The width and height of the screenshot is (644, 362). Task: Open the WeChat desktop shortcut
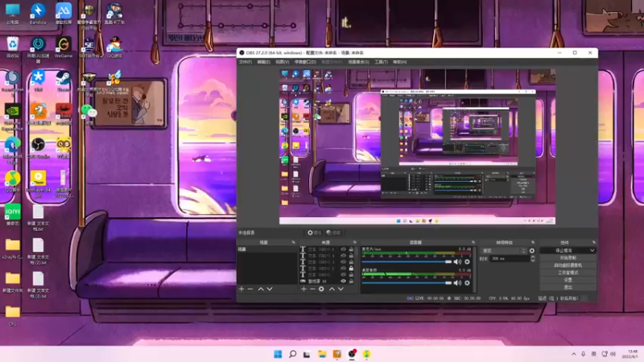click(89, 115)
